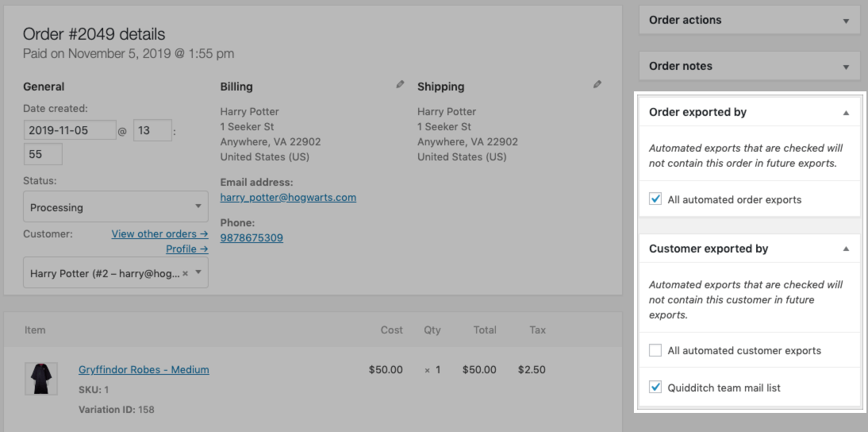Select the Billing section heading

coord(236,87)
